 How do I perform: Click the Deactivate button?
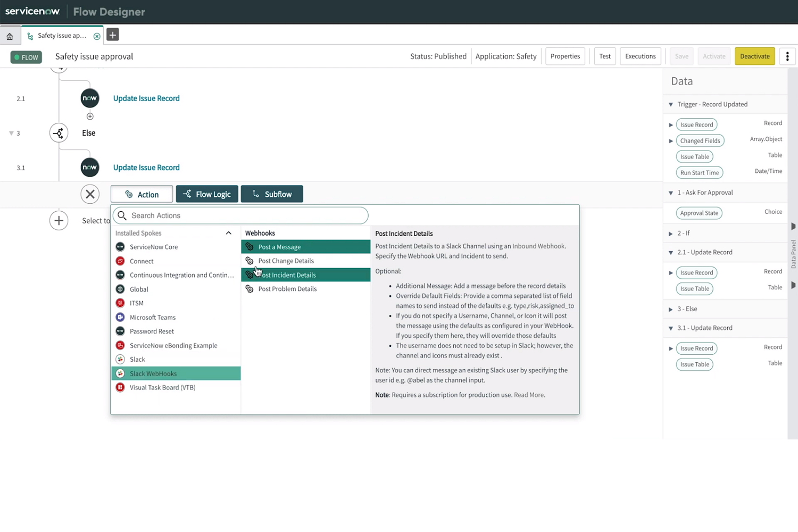(x=754, y=56)
